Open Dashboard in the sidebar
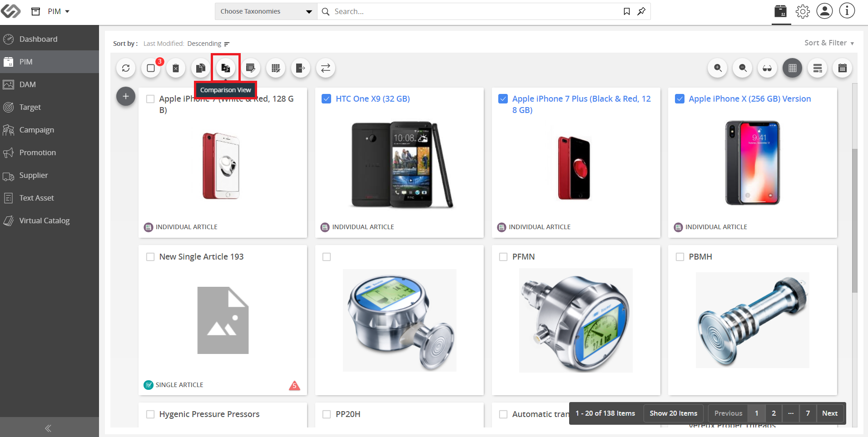The image size is (868, 437). pos(50,39)
